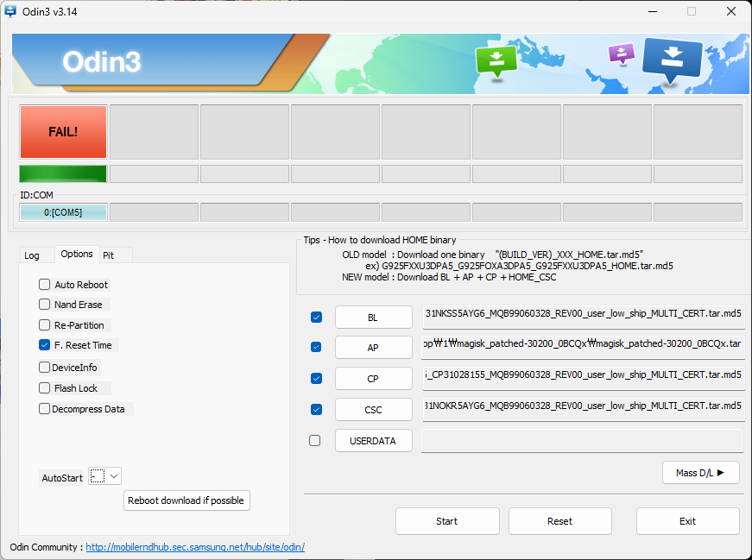Click the 'NEW model : Download BL + AP' tip line
The height and width of the screenshot is (560, 752).
click(x=449, y=277)
